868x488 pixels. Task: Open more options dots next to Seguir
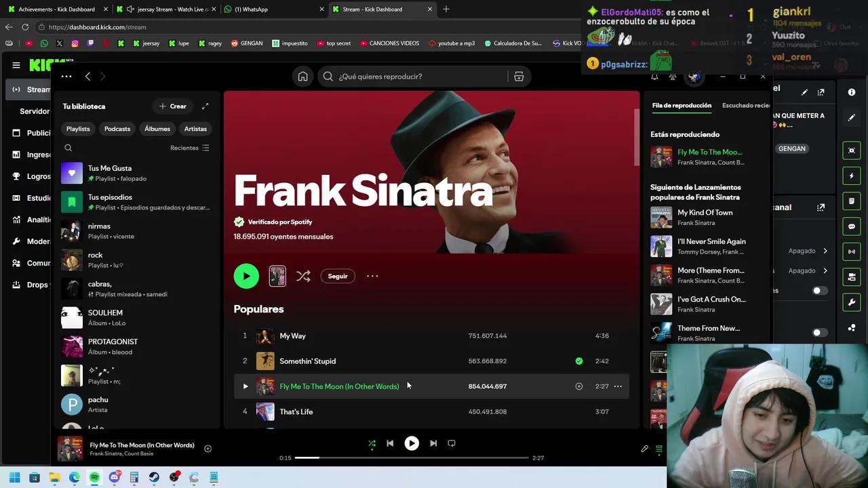pos(372,276)
